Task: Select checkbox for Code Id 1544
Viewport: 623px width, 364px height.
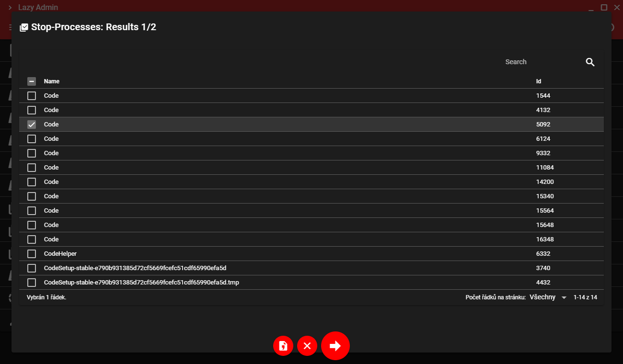Action: pos(32,96)
